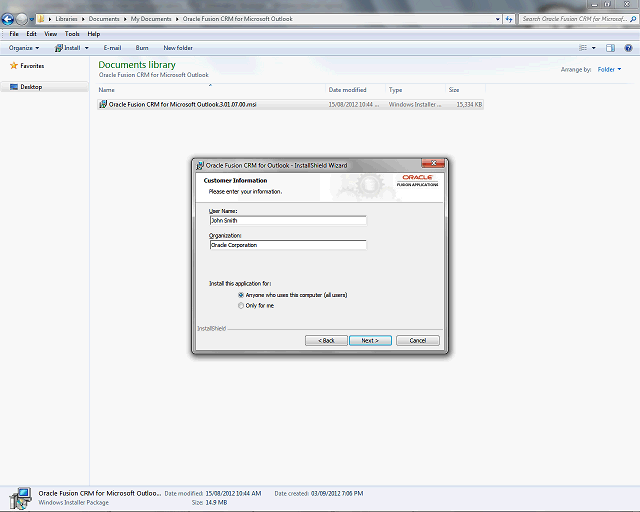The width and height of the screenshot is (640, 512).
Task: Click the installer package icon in details pane
Action: (x=21, y=498)
